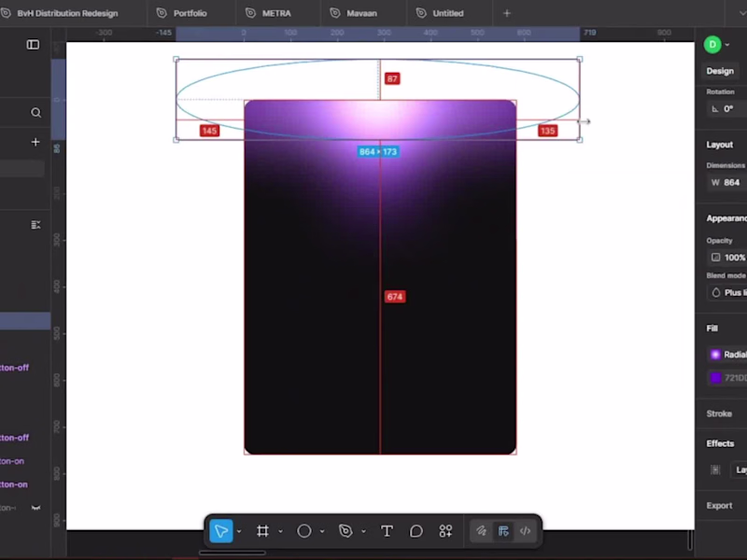Edit the Rotation 0° field

tap(727, 109)
